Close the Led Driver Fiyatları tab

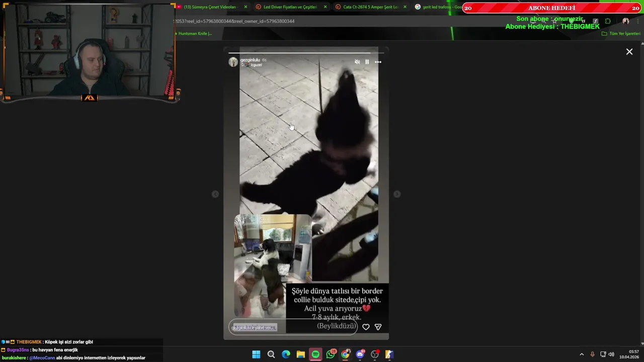point(325,7)
